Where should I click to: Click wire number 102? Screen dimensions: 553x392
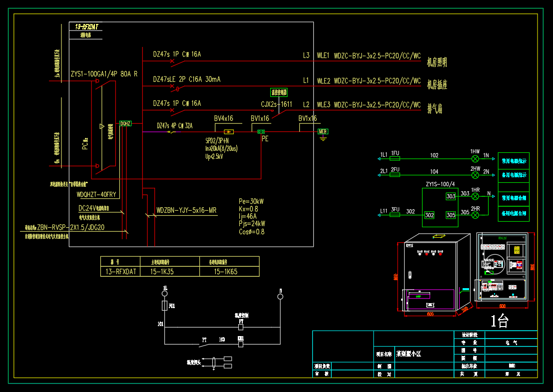434,155
